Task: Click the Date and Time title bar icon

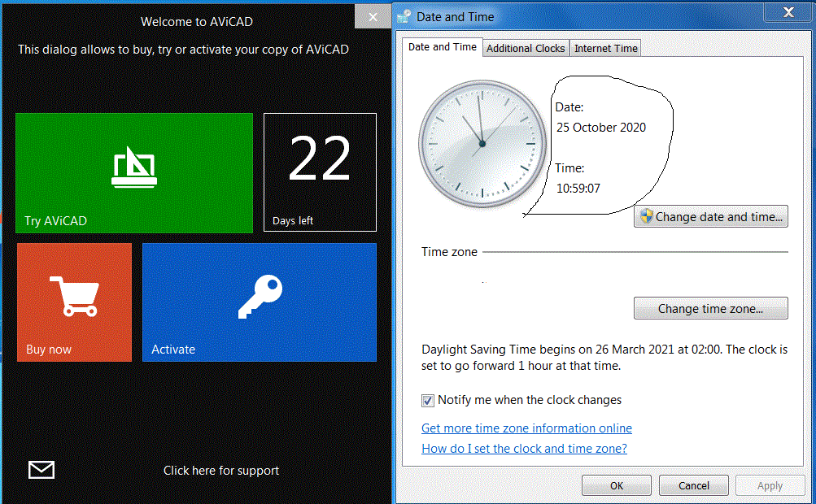Action: pos(404,16)
